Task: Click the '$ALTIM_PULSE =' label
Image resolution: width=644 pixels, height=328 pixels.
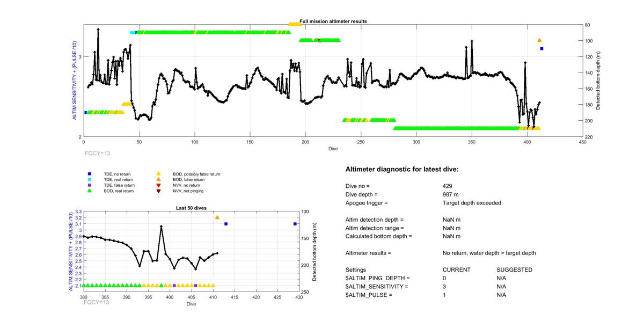Action: (x=369, y=295)
